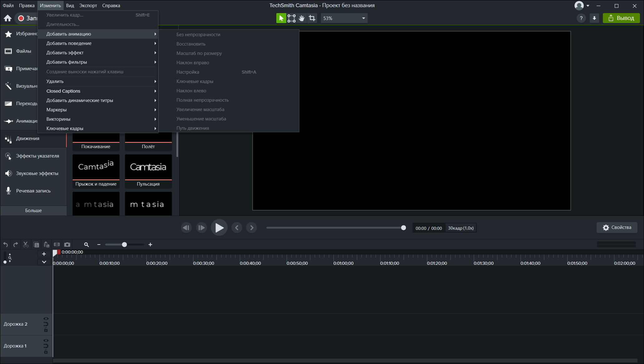644x364 pixels.
Task: Open help via the question mark icon
Action: (581, 18)
